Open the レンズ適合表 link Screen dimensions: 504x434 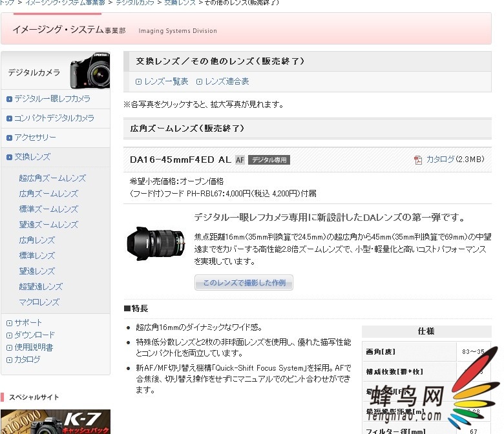[x=227, y=81]
